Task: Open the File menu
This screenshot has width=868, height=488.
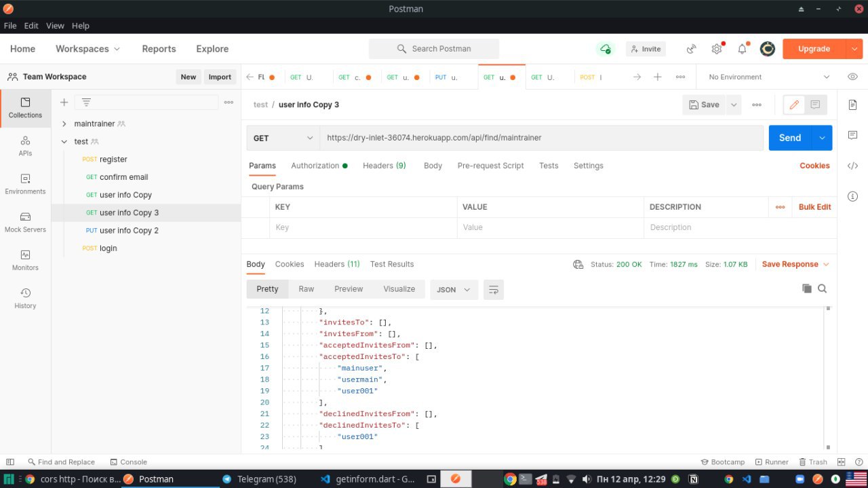Action: click(10, 26)
